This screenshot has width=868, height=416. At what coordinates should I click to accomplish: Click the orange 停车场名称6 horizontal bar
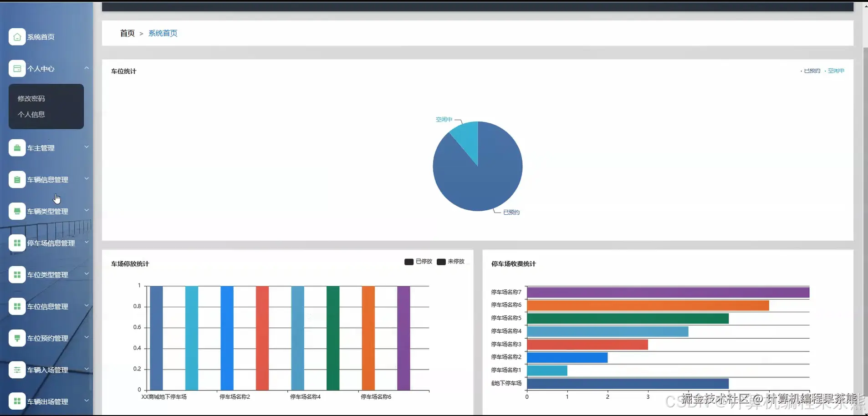click(648, 305)
